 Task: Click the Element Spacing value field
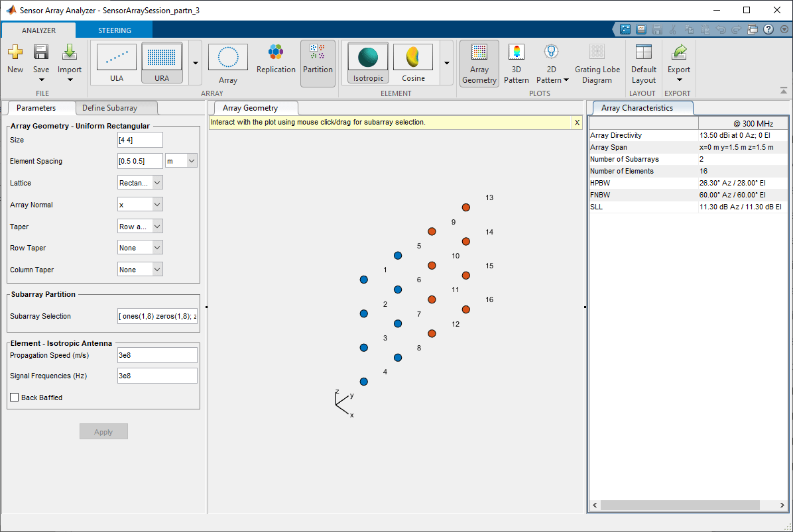pos(140,161)
